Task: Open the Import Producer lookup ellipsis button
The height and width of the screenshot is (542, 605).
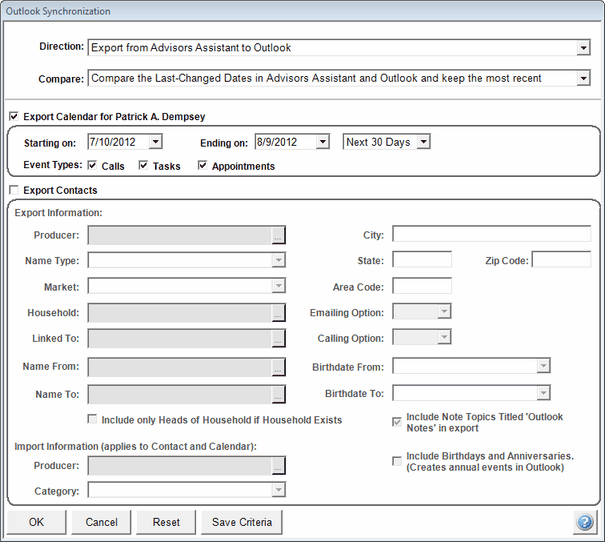Action: [278, 466]
